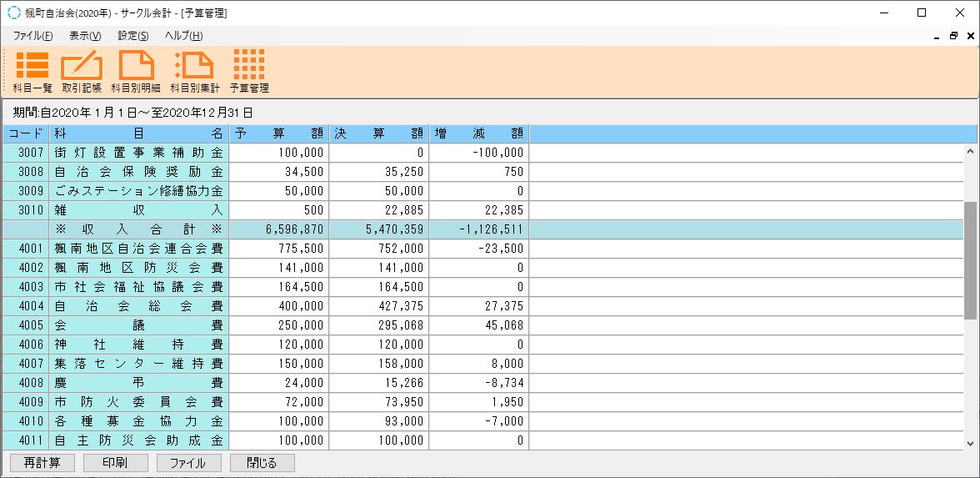Screen dimensions: 980x478
Task: Open the ファイル(F) menu
Action: click(32, 36)
